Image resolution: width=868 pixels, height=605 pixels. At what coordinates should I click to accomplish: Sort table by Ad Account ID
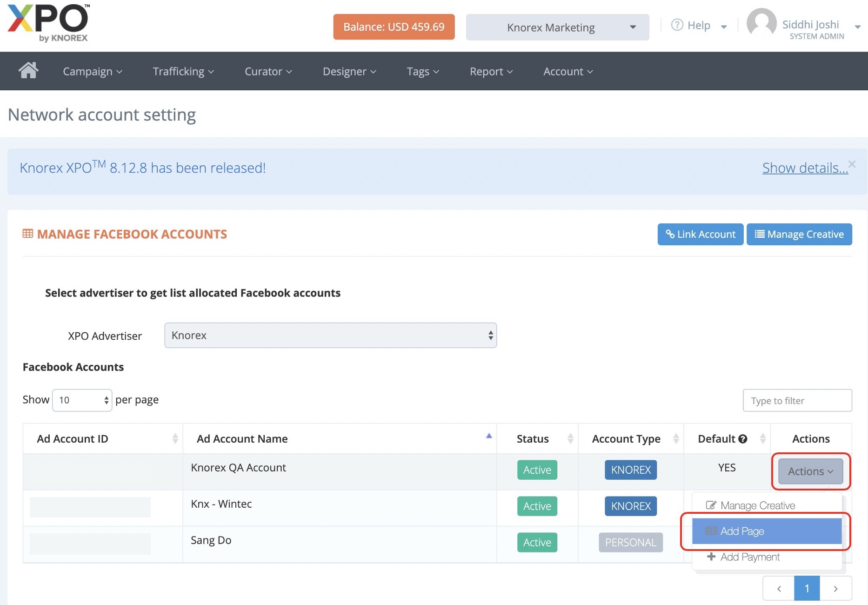coord(175,438)
